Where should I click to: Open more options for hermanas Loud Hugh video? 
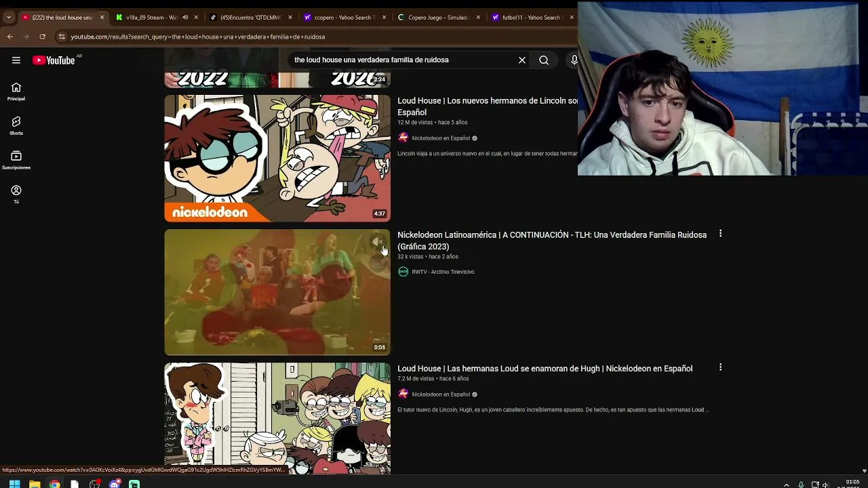click(720, 367)
